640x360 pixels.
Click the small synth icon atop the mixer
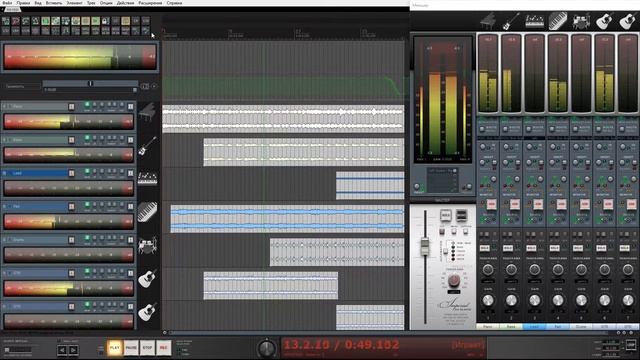pyautogui.click(x=534, y=21)
